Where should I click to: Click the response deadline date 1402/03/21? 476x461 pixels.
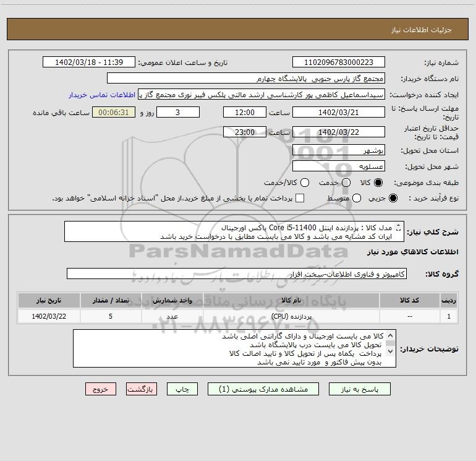[339, 112]
